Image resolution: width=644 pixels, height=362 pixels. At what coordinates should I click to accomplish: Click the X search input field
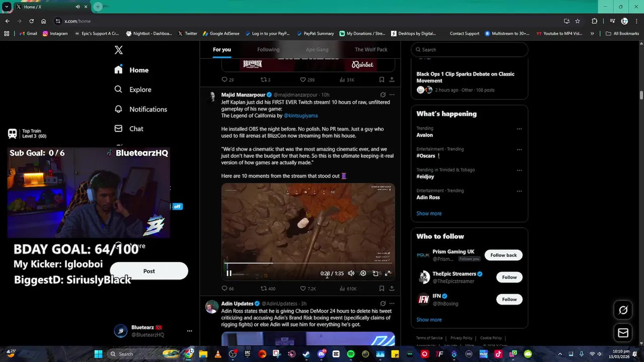click(469, 50)
